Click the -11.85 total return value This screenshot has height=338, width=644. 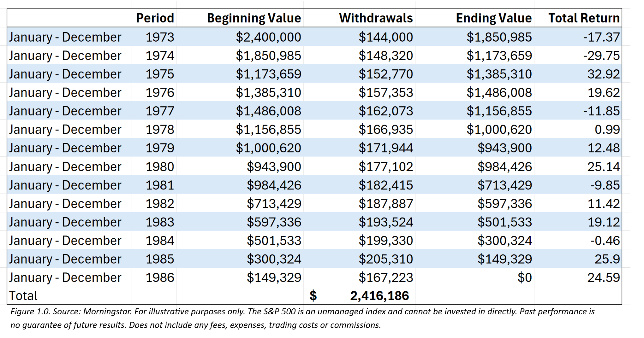601,111
